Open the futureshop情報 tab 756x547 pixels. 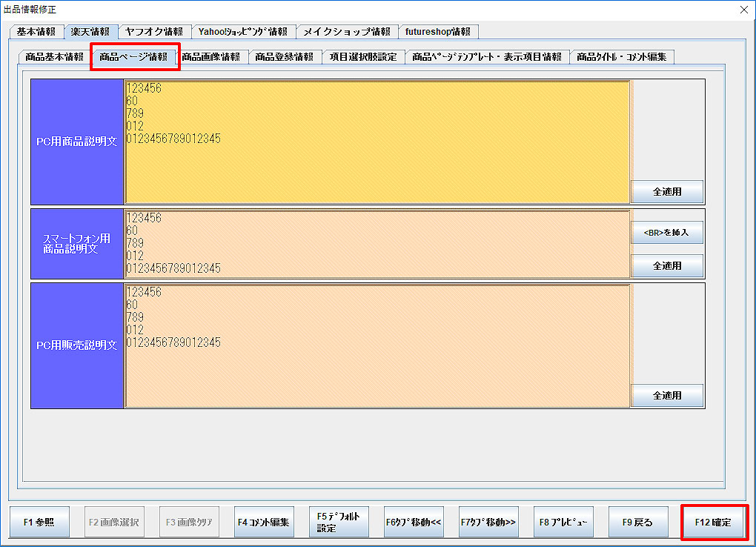[438, 32]
